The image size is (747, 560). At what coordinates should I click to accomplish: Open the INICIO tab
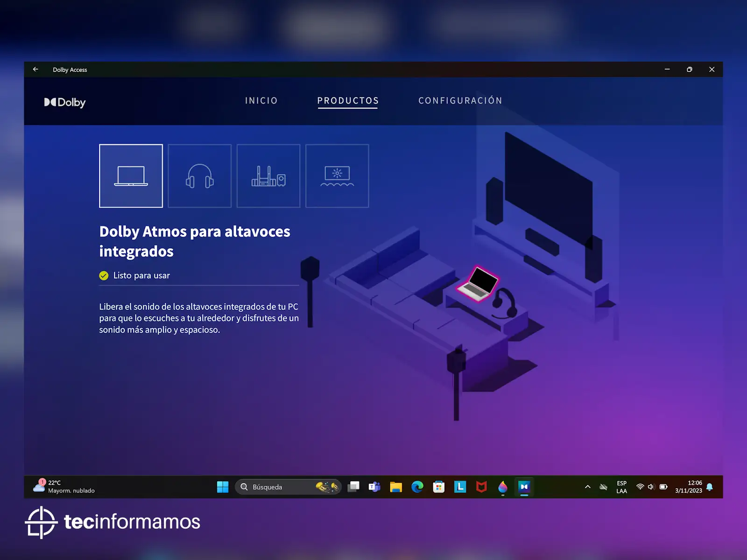point(261,101)
